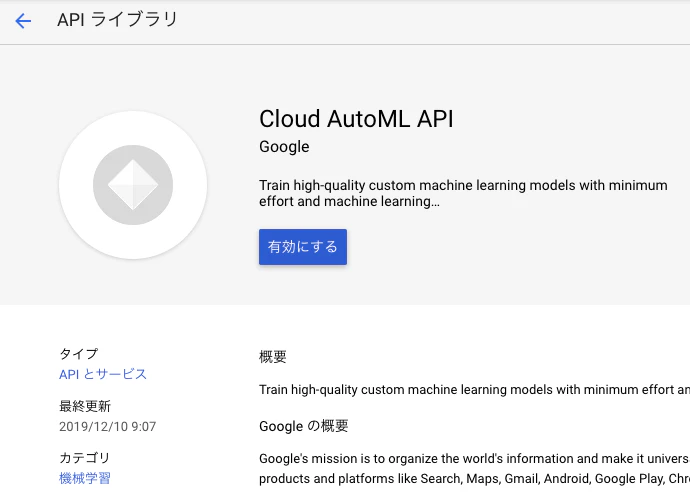Click the 概要 section heading
690x492 pixels.
[x=272, y=356]
